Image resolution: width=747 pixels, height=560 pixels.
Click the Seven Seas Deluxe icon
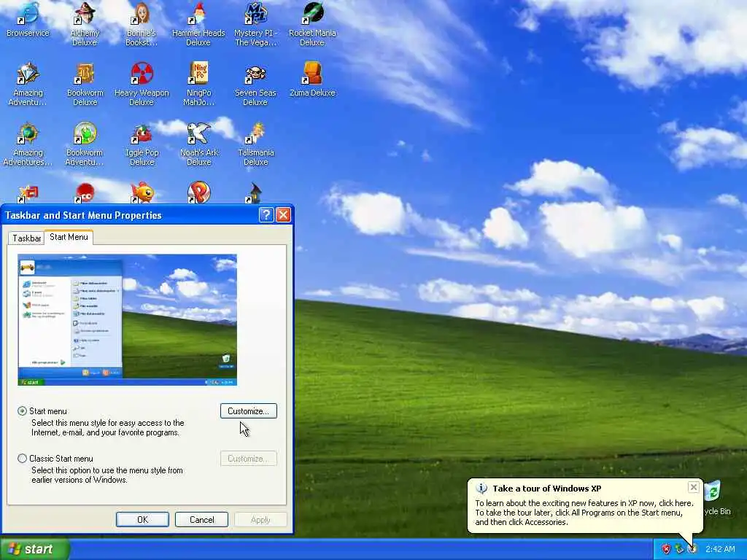(256, 84)
